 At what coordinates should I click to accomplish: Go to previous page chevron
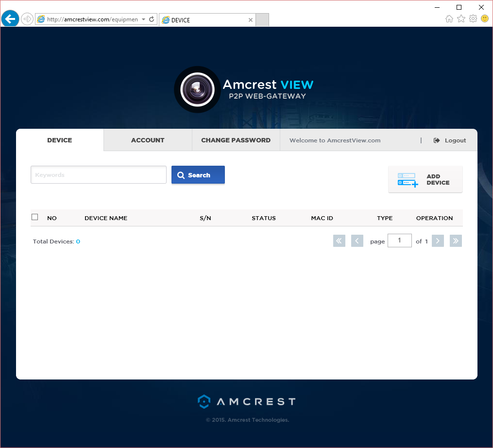pos(357,241)
